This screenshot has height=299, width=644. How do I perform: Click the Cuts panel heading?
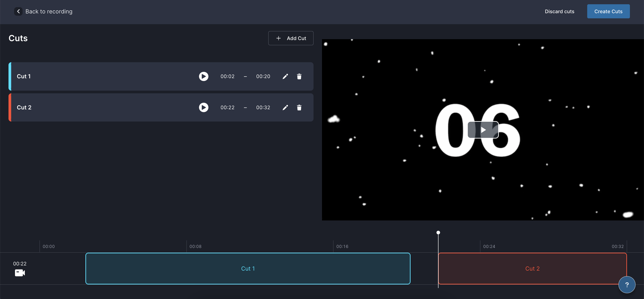[18, 38]
